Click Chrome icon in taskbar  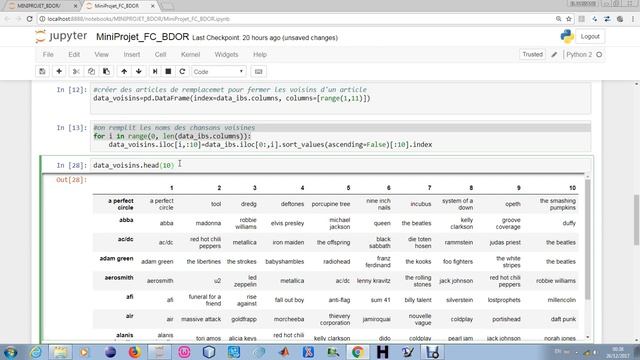pyautogui.click(x=358, y=352)
